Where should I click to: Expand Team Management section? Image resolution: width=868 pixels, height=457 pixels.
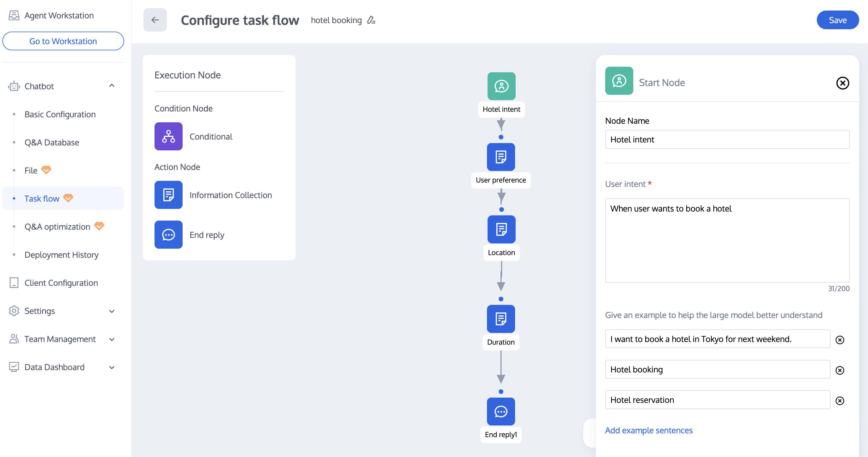point(112,339)
